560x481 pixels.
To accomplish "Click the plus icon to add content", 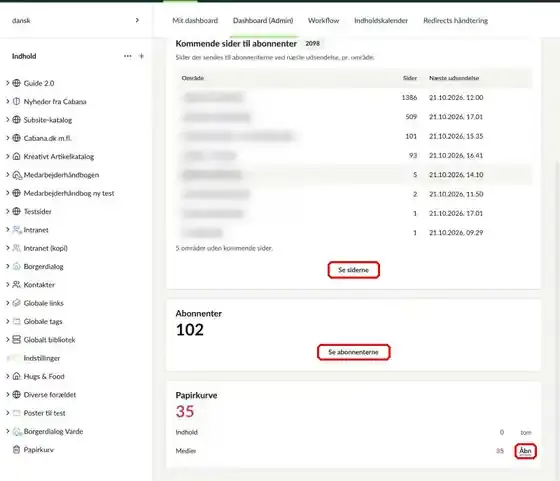I will (141, 56).
